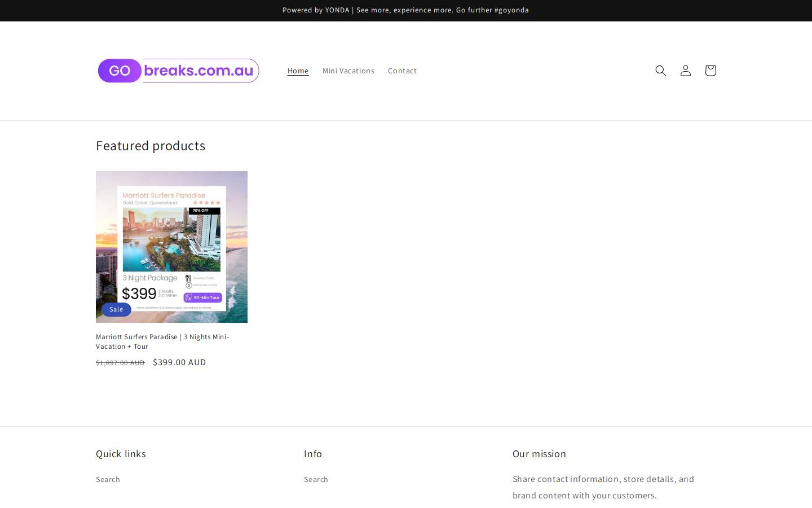Click the Share contact information paragraph
812x508 pixels.
pos(603,487)
